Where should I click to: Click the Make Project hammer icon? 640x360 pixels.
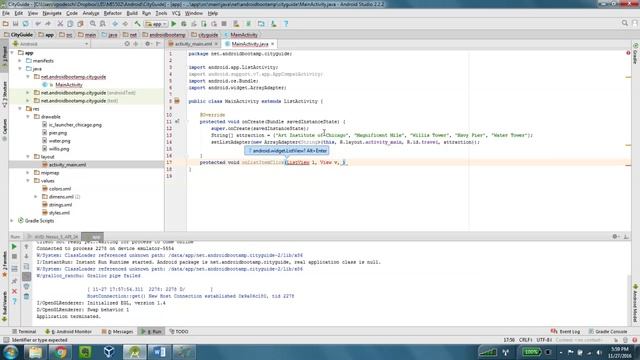tap(138, 24)
